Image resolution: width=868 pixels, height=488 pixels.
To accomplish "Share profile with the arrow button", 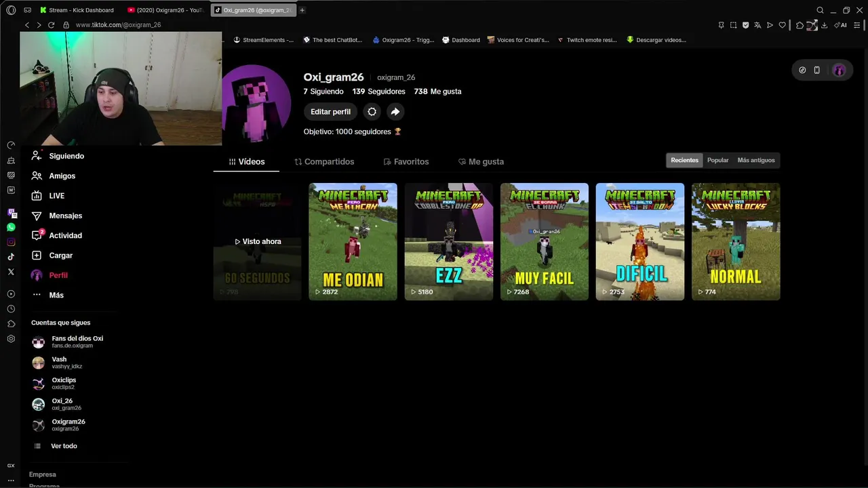I will [x=395, y=112].
